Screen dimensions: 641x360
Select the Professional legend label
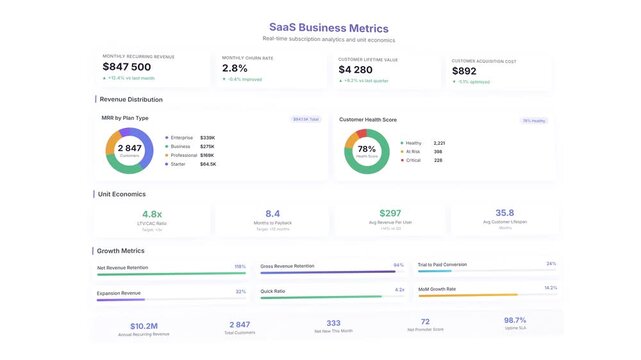click(184, 155)
